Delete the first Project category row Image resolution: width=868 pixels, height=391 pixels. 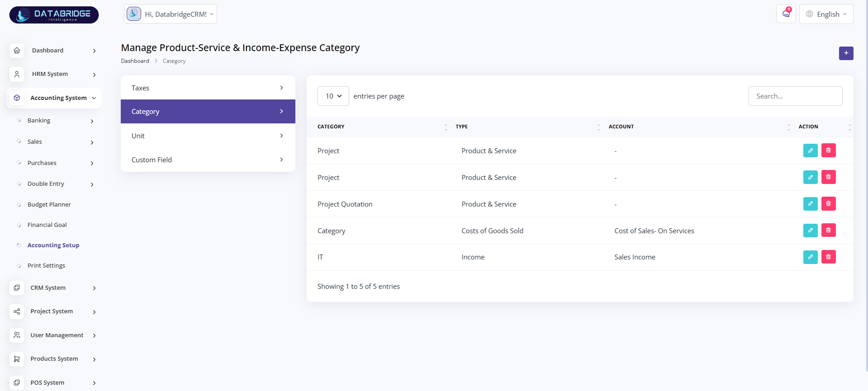tap(828, 151)
